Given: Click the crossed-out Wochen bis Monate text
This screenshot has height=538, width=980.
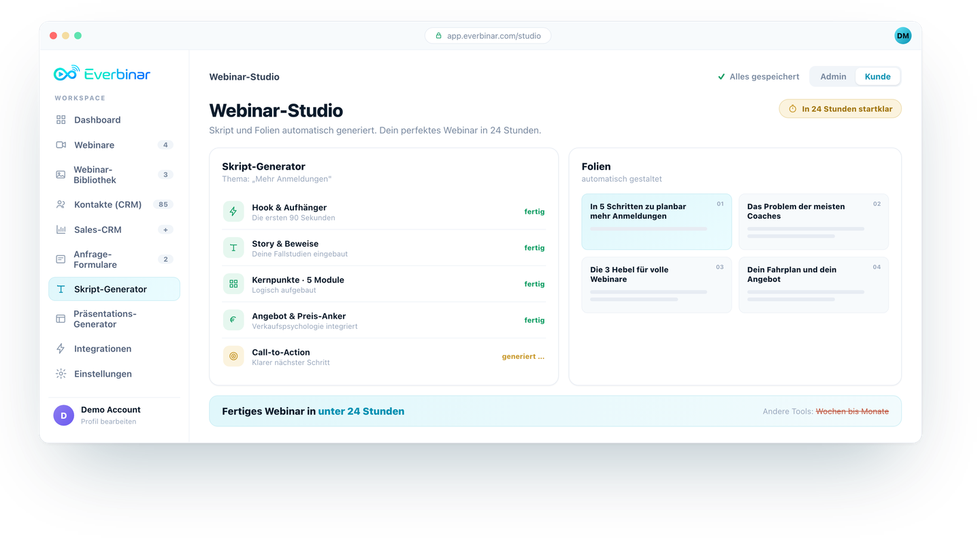Looking at the screenshot, I should point(852,411).
